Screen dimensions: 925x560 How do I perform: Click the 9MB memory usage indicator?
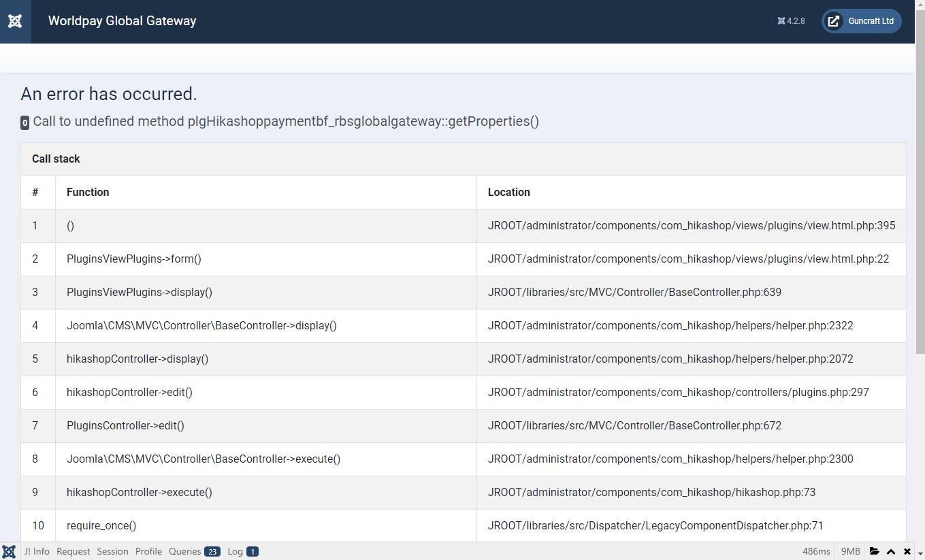click(x=851, y=551)
